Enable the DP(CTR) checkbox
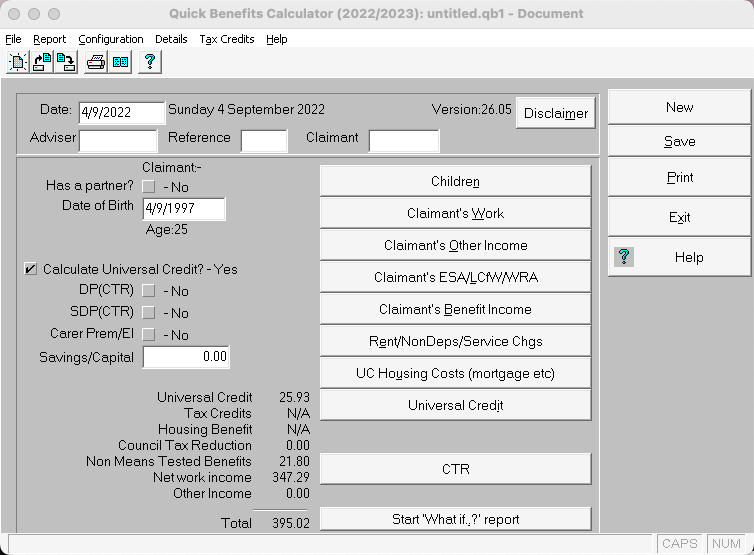 tap(149, 290)
